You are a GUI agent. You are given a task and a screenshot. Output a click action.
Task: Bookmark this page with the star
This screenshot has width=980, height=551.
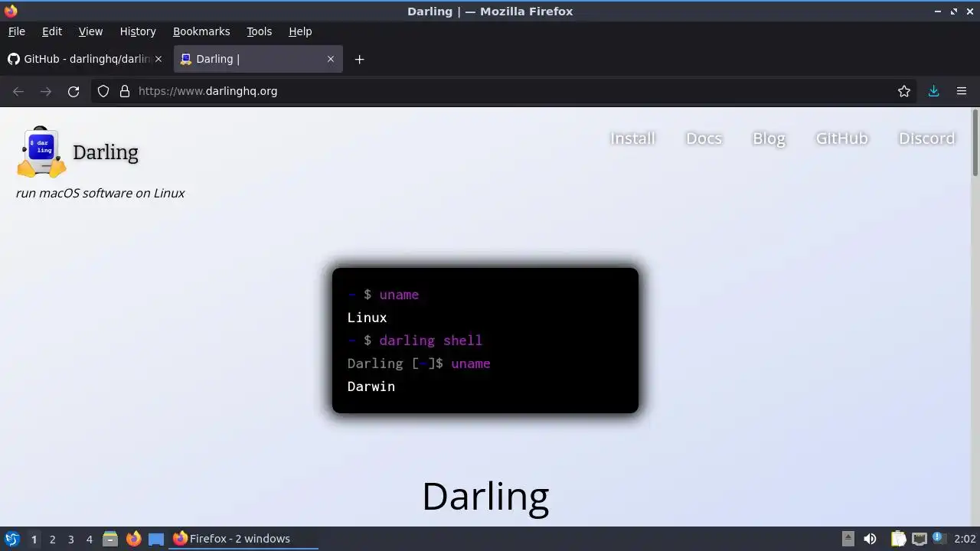pos(904,91)
